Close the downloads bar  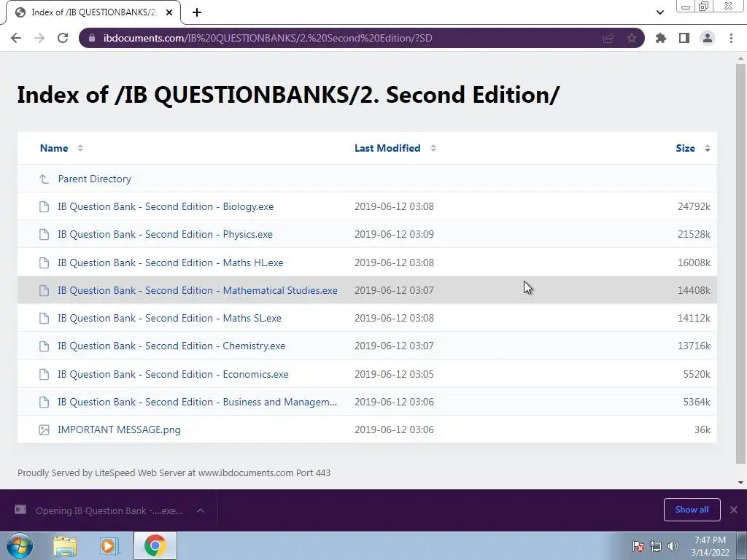[734, 510]
